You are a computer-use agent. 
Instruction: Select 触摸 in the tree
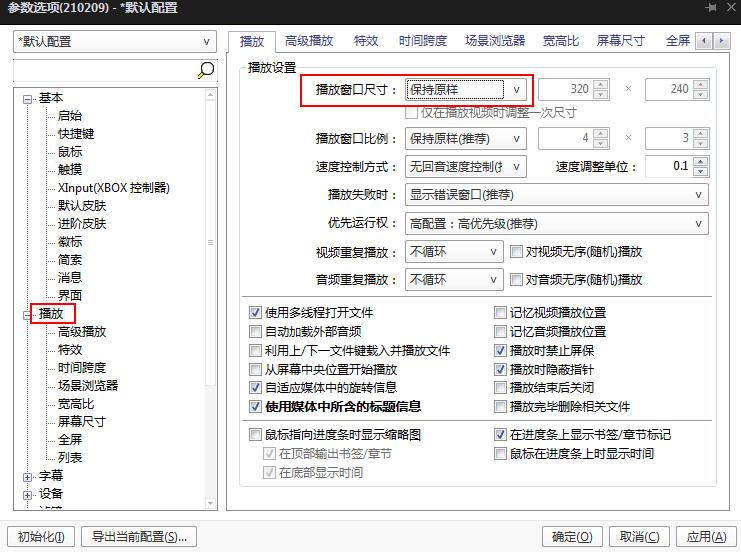[70, 170]
